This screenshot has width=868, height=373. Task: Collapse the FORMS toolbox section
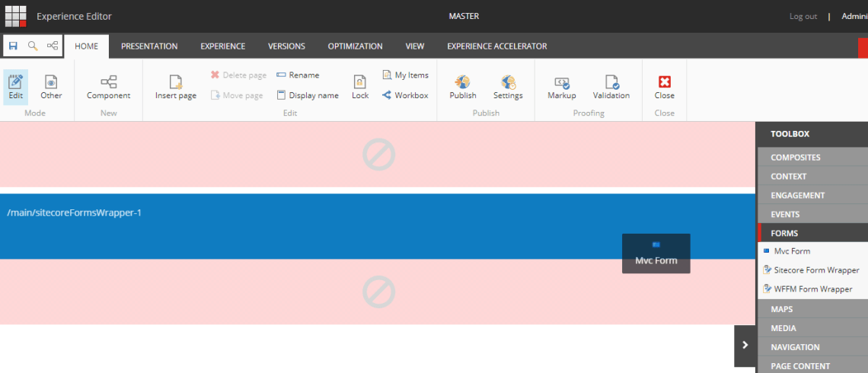pyautogui.click(x=812, y=233)
